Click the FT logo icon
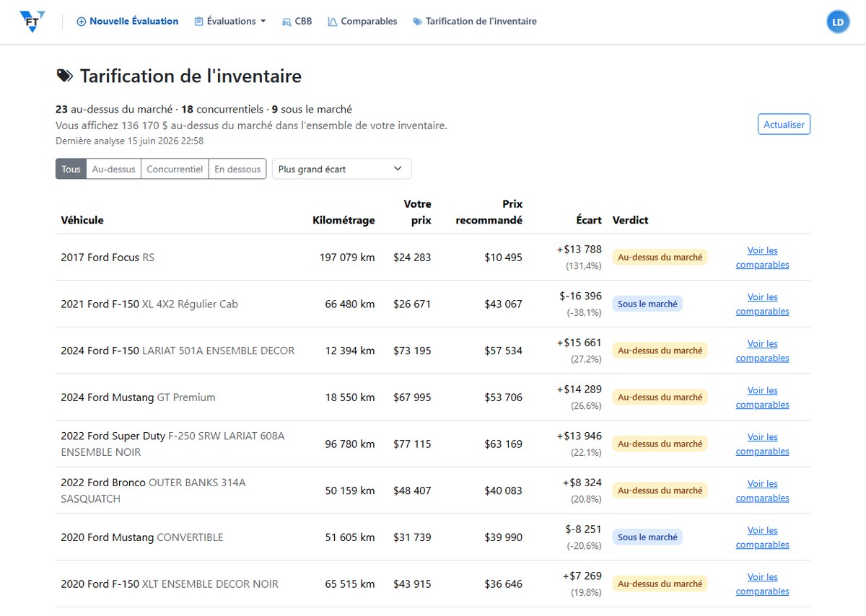The width and height of the screenshot is (866, 616). click(32, 22)
